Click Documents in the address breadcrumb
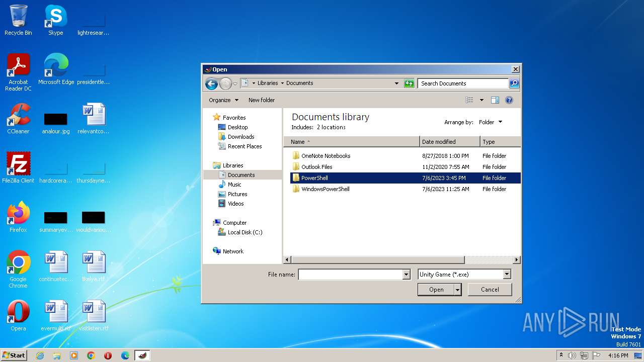The image size is (644, 362). 300,83
